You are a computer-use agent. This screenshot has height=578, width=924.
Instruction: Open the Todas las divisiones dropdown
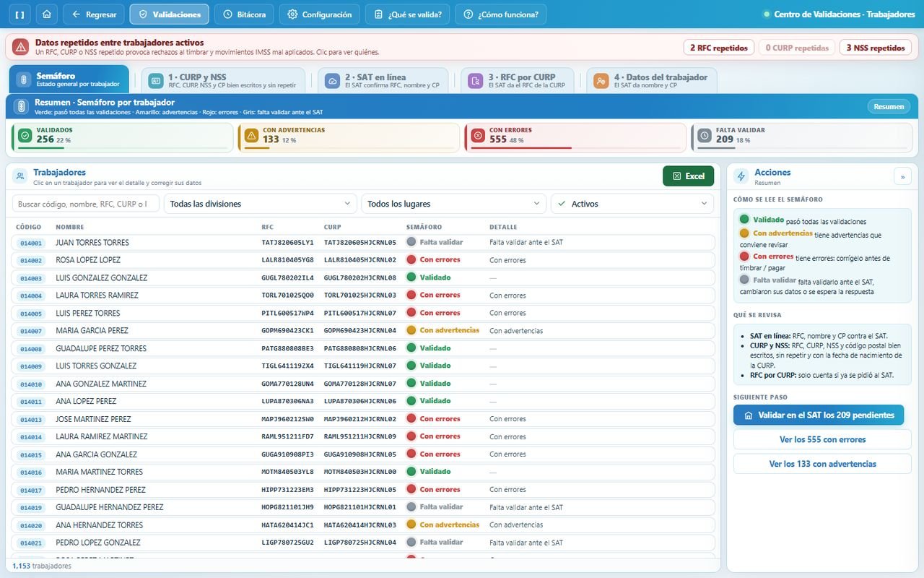pyautogui.click(x=261, y=204)
